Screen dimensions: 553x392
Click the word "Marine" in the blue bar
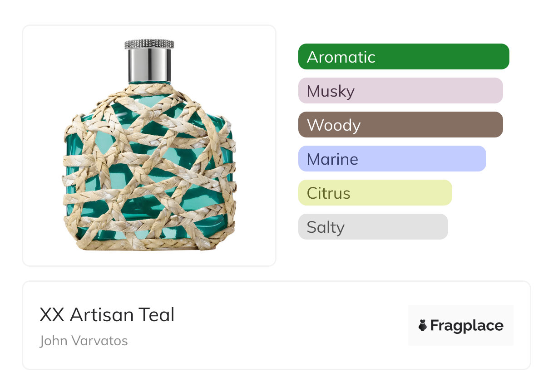point(332,159)
